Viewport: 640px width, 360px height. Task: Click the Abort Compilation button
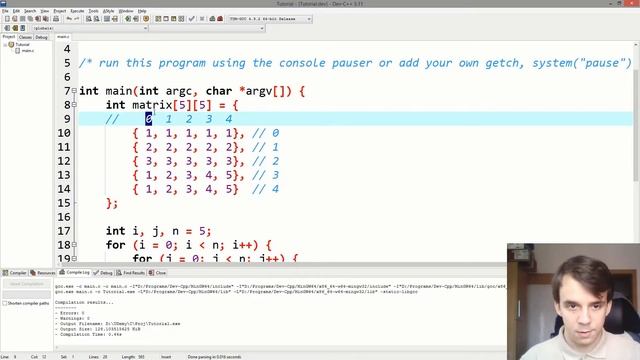click(x=27, y=284)
